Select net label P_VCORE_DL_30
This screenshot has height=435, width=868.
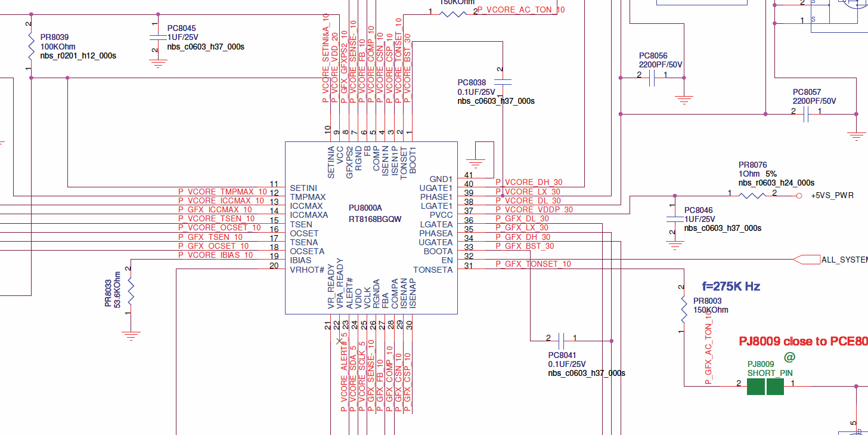pos(529,200)
